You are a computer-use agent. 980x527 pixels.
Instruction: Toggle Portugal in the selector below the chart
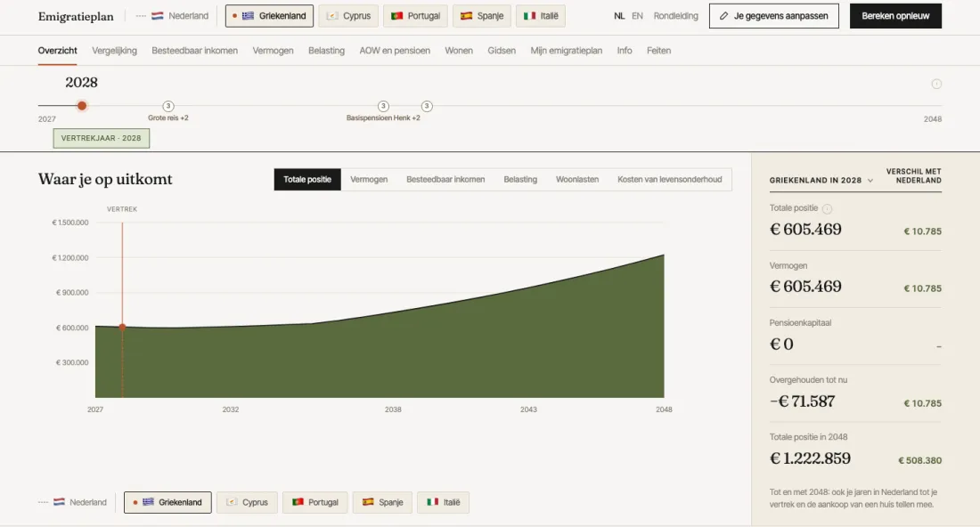pyautogui.click(x=315, y=502)
